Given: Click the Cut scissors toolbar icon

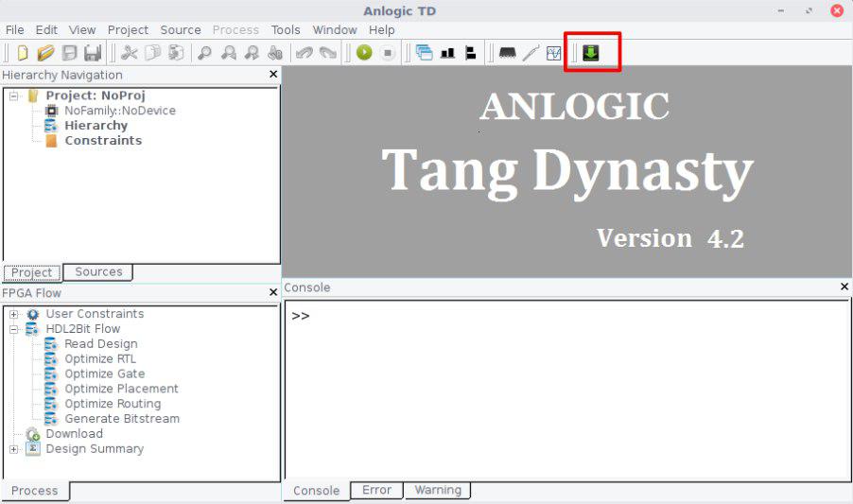Looking at the screenshot, I should coord(129,53).
